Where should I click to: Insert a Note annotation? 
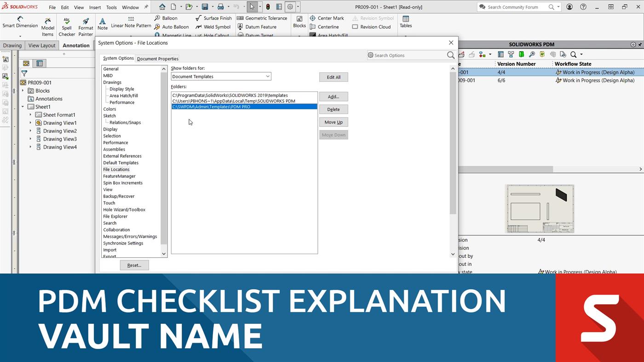click(102, 23)
